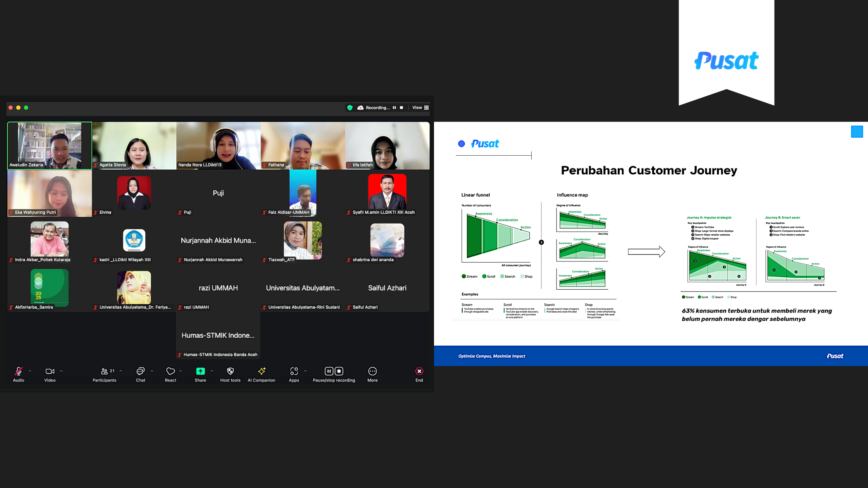Select Nanda Nora LLDikti13 video tile
The height and width of the screenshot is (488, 868).
219,146
